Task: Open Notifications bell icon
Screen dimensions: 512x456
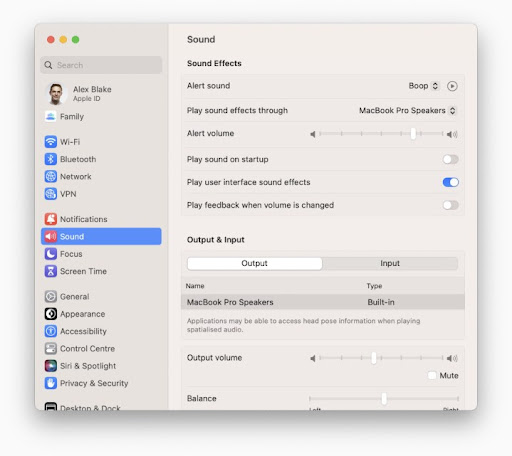Action: [51, 219]
